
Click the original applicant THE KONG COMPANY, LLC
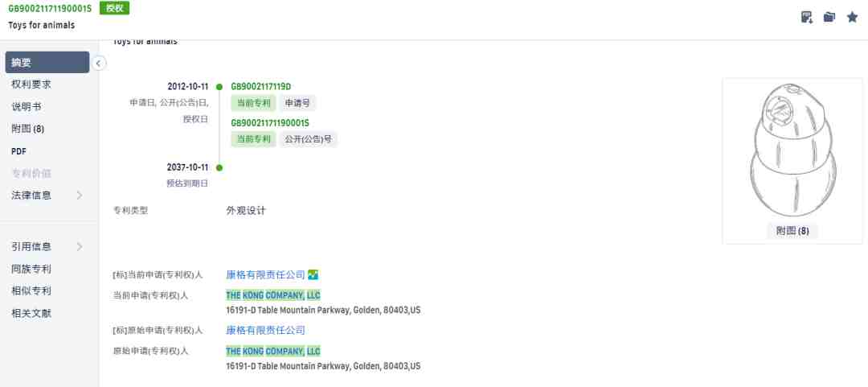[272, 351]
